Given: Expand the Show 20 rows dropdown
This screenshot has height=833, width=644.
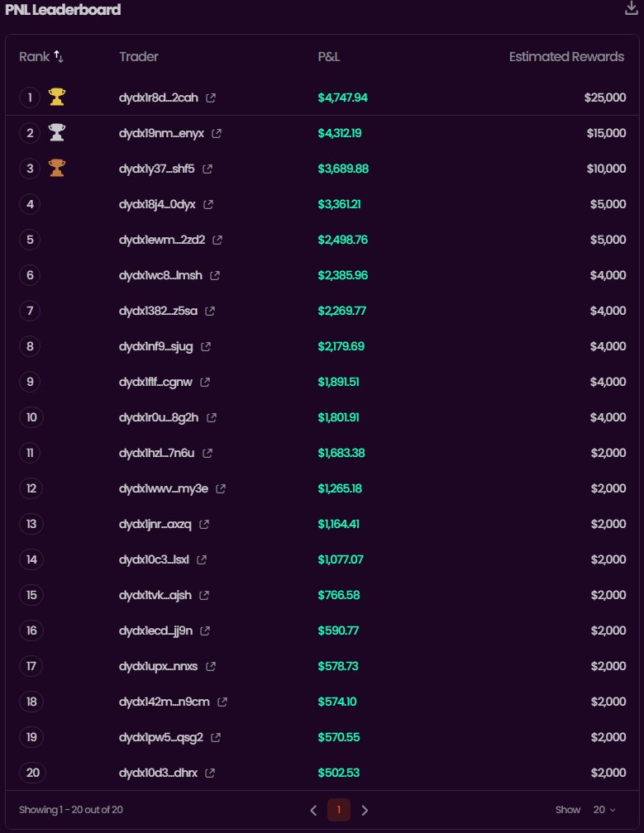Looking at the screenshot, I should point(604,810).
